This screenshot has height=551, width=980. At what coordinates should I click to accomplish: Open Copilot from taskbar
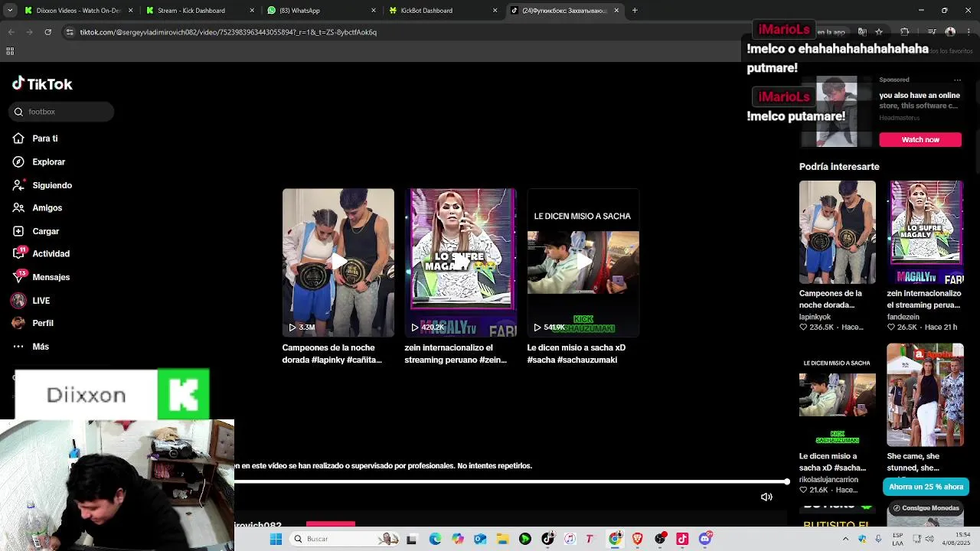[x=458, y=539]
